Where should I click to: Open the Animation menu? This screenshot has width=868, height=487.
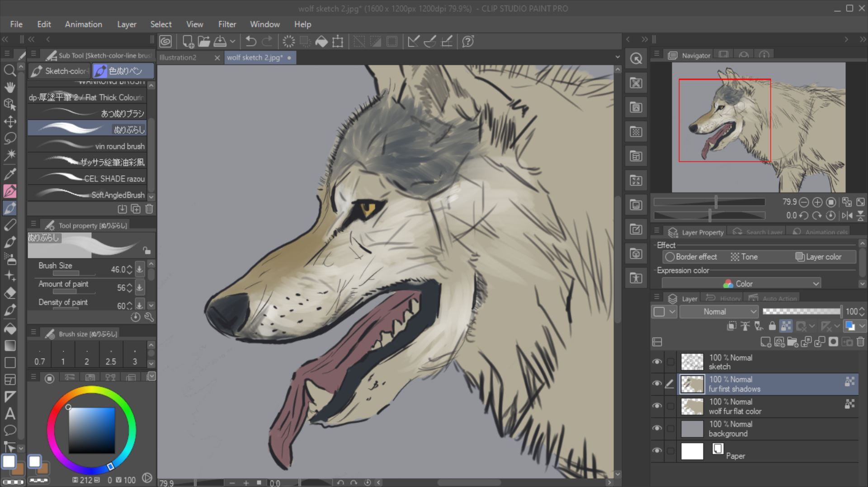click(84, 24)
